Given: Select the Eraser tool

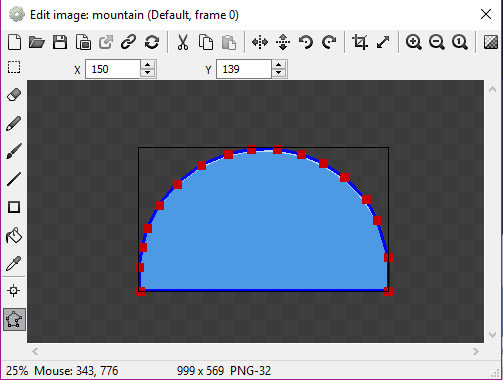Looking at the screenshot, I should point(14,95).
